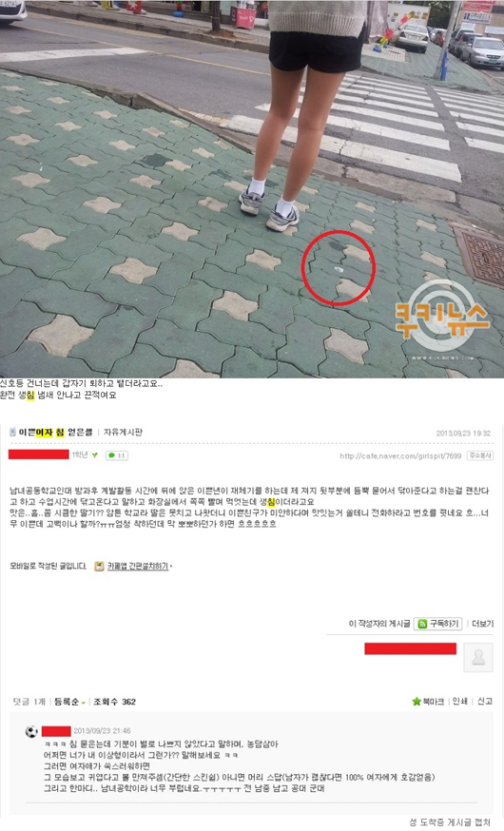
Task: Click the green star 북마크 icon
Action: (417, 702)
